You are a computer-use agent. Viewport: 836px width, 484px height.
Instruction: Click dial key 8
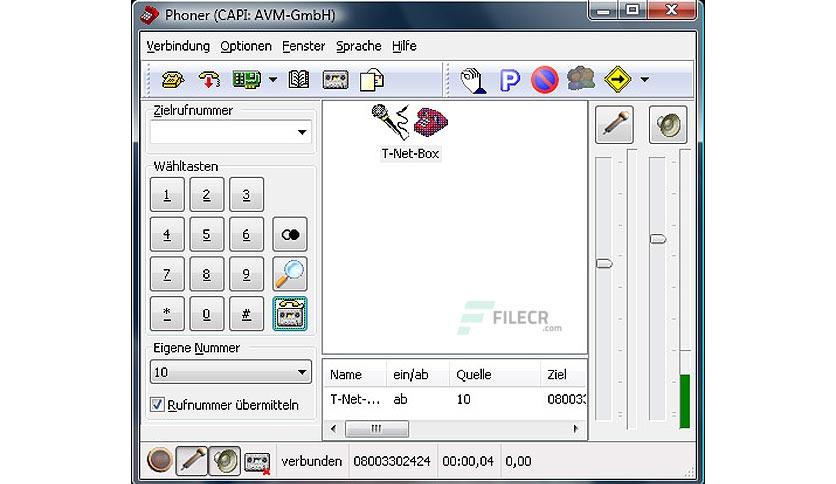coord(206,274)
